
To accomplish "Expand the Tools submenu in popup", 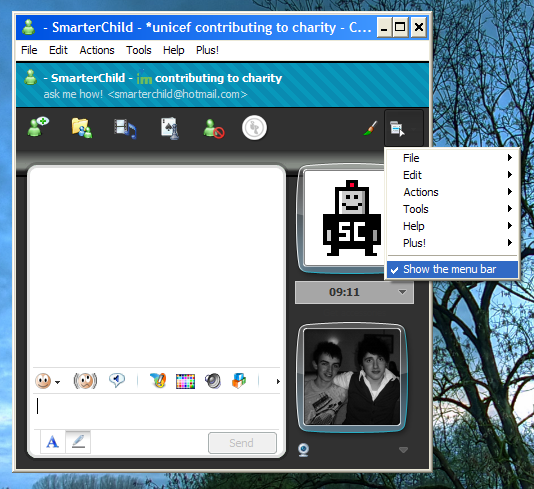I will click(x=452, y=209).
